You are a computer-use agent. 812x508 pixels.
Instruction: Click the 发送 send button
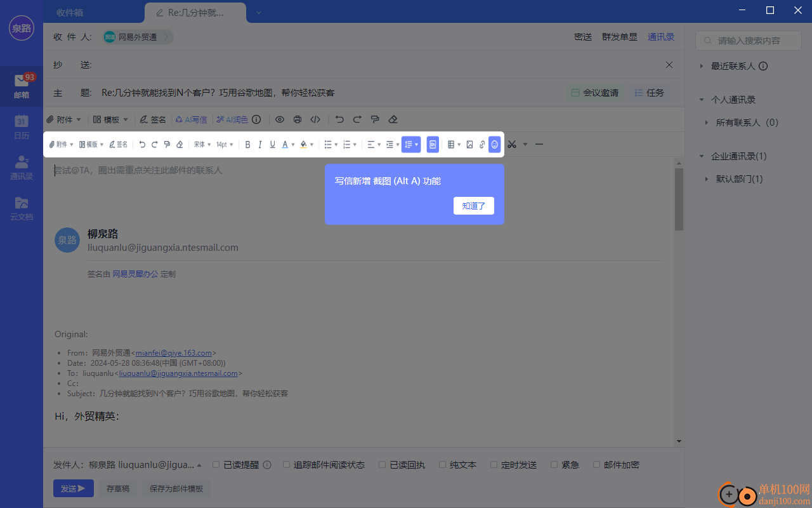pyautogui.click(x=74, y=488)
